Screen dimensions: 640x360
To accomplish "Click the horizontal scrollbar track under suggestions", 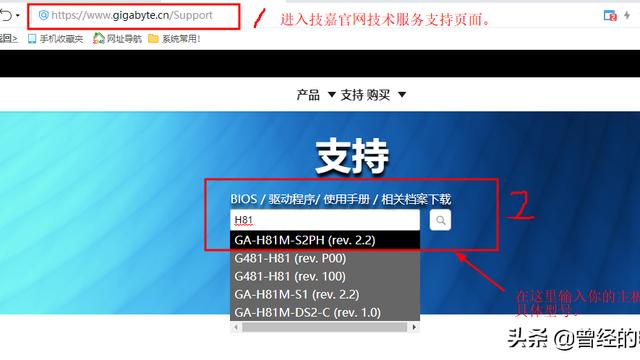I will point(325,327).
